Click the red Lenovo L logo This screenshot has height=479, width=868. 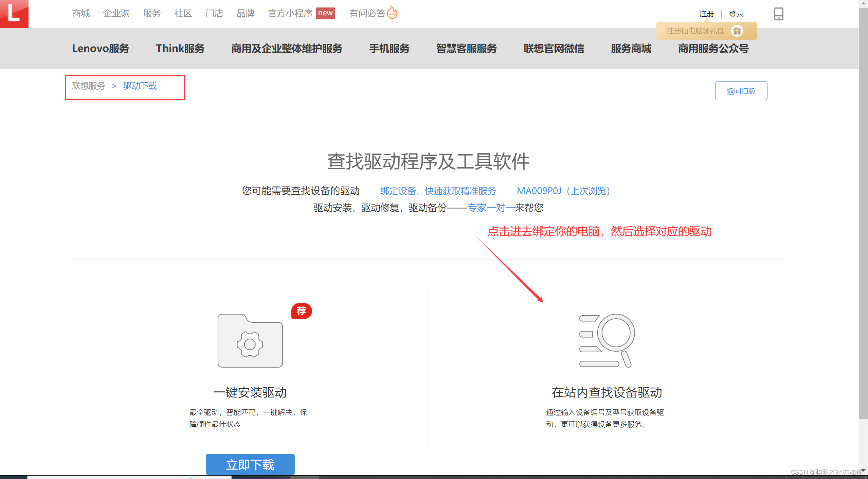coord(14,14)
